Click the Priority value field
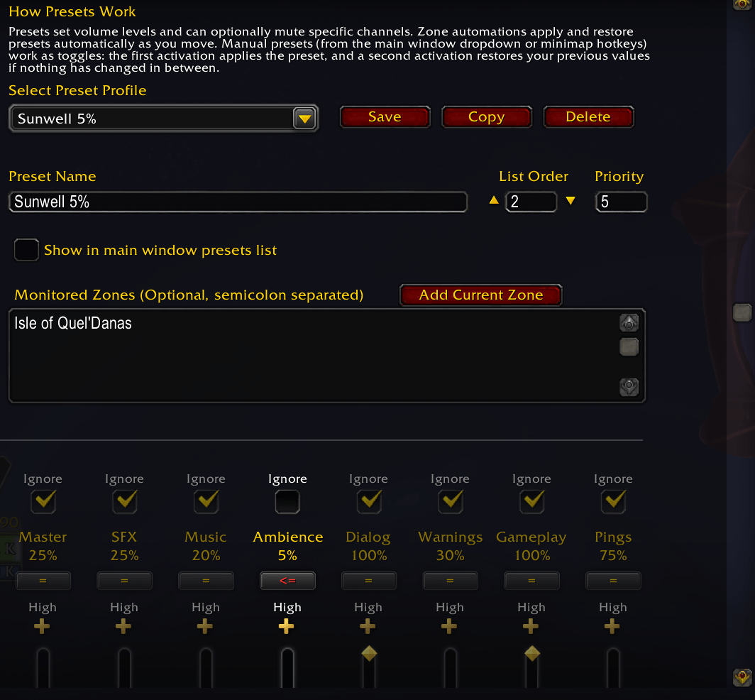Viewport: 755px width, 700px height. (621, 202)
